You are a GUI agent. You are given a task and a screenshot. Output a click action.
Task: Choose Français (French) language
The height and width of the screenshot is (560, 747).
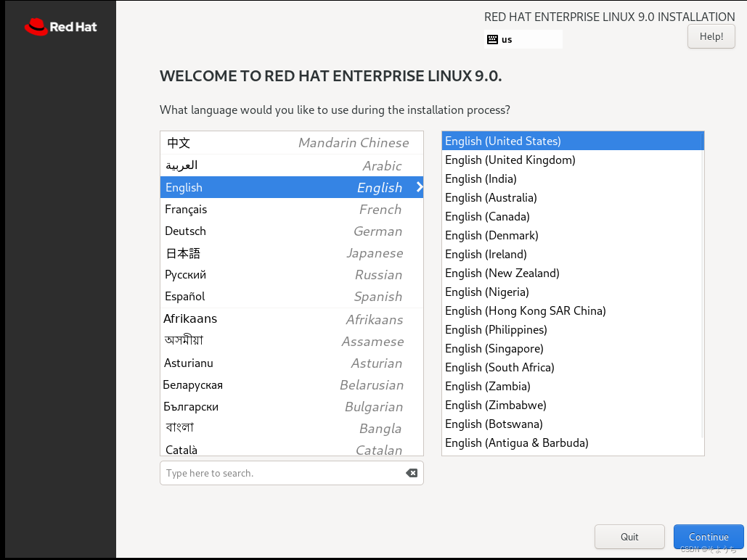pos(292,209)
